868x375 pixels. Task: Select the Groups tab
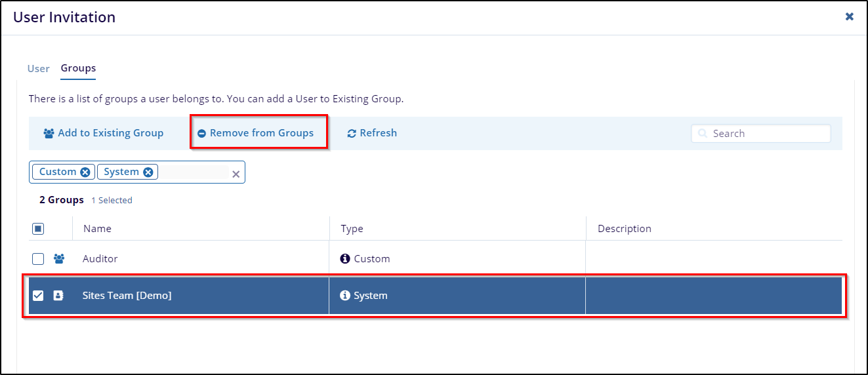[x=79, y=68]
